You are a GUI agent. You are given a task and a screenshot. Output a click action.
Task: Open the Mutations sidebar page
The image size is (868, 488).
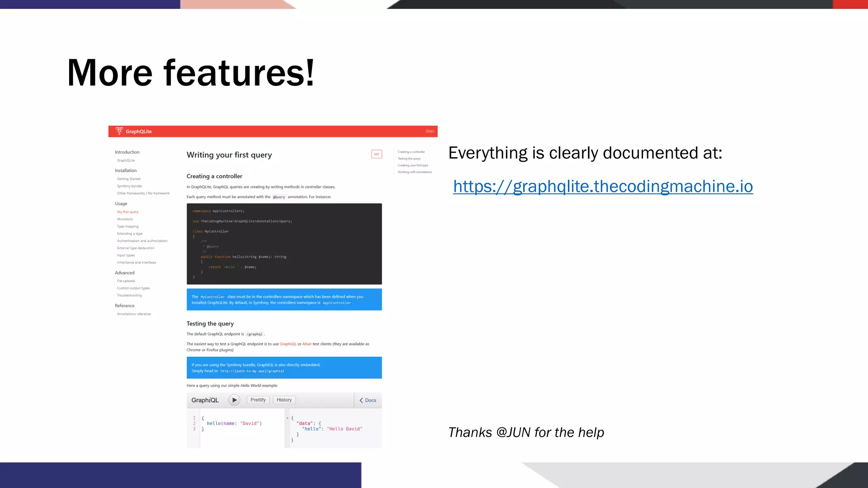pyautogui.click(x=125, y=219)
